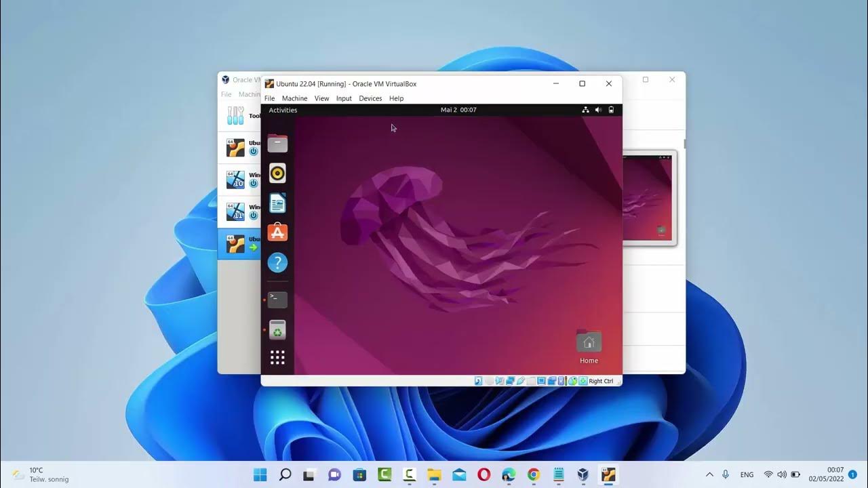Open taskbar Search

[285, 474]
